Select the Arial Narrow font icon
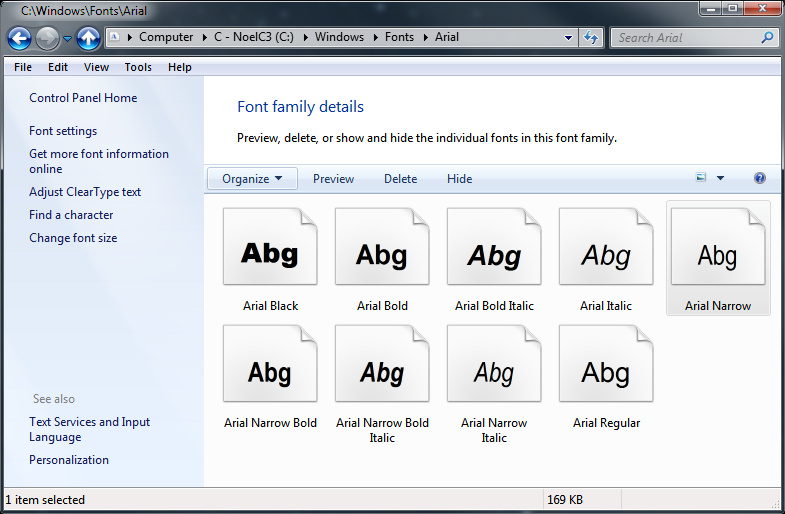 tap(718, 246)
